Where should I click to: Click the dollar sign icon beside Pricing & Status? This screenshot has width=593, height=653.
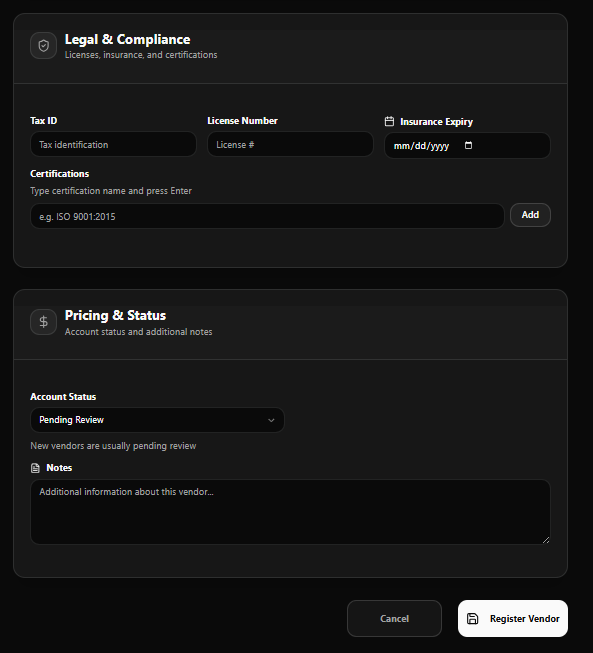[43, 322]
